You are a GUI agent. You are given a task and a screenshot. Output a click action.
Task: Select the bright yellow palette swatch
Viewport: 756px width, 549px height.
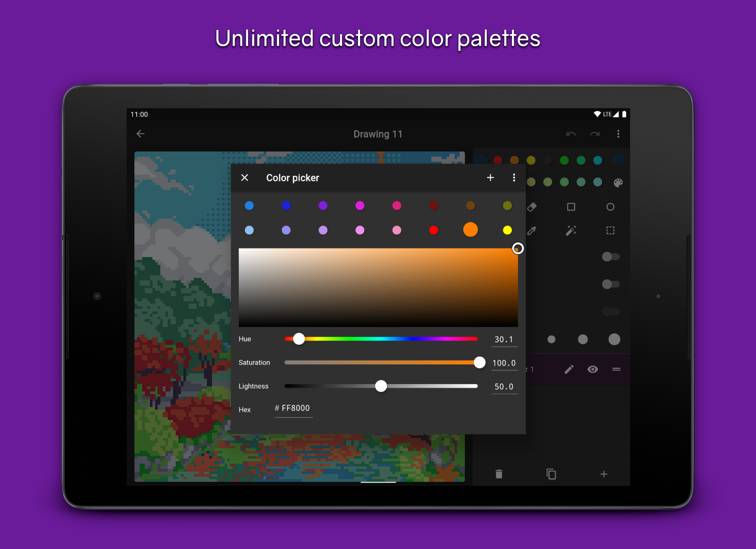click(507, 230)
